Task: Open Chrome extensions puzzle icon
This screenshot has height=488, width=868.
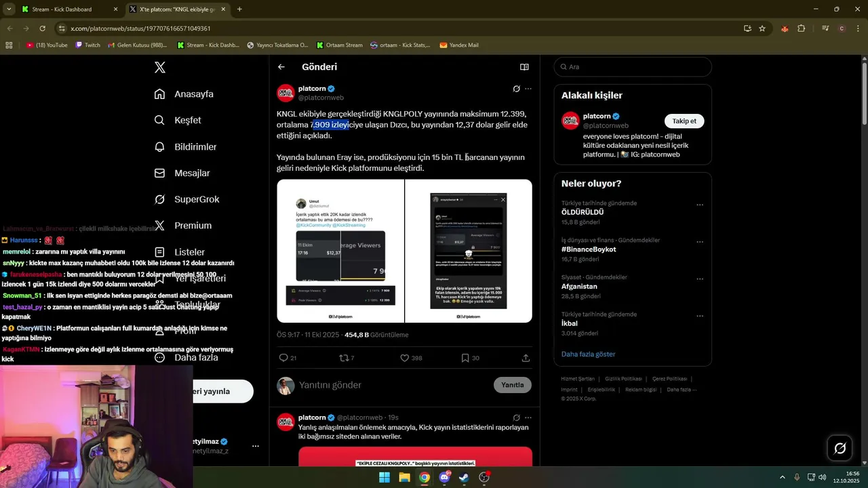Action: pyautogui.click(x=802, y=28)
